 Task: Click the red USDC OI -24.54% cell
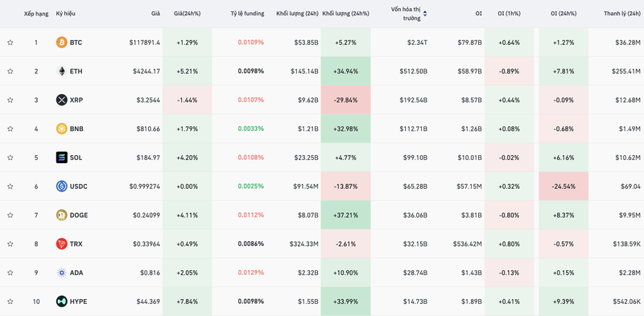point(563,187)
